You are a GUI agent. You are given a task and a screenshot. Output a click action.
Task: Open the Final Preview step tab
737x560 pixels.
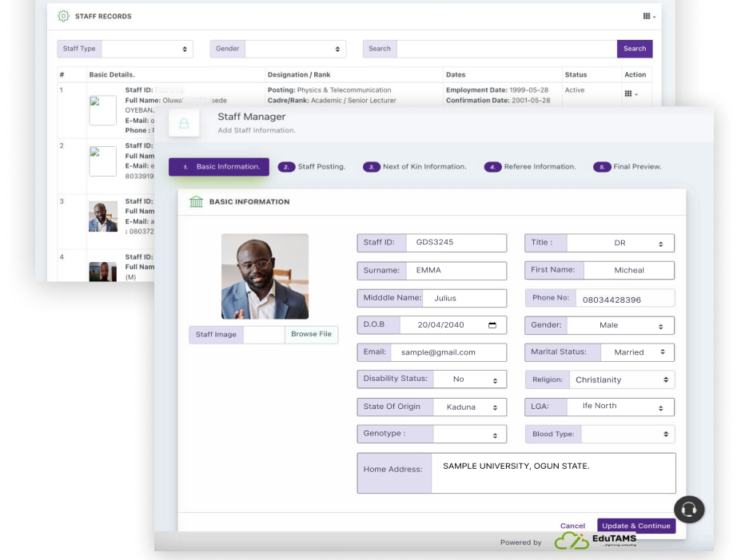[627, 167]
